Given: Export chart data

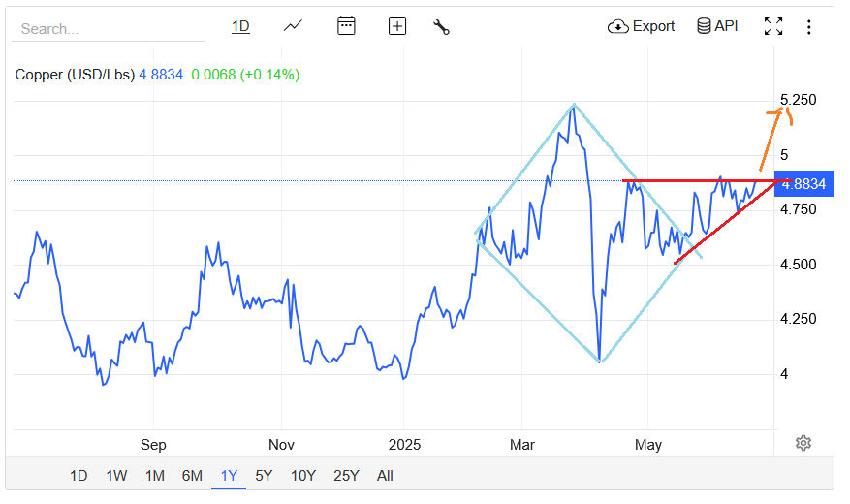Looking at the screenshot, I should (642, 26).
